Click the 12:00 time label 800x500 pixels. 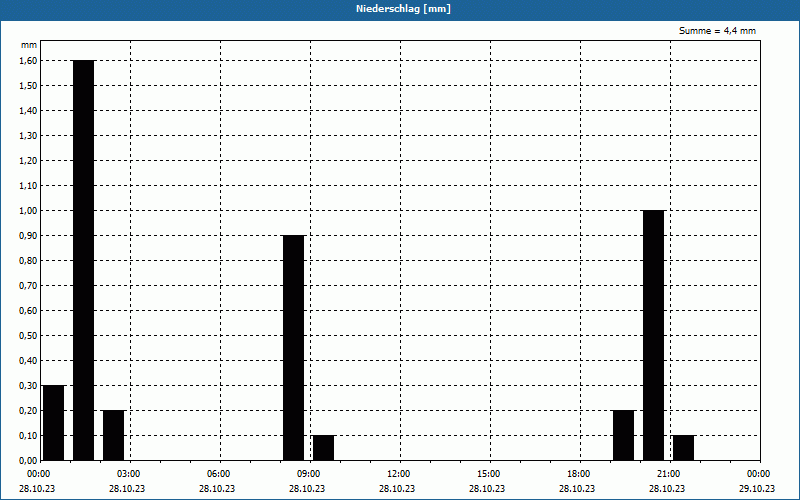point(398,474)
